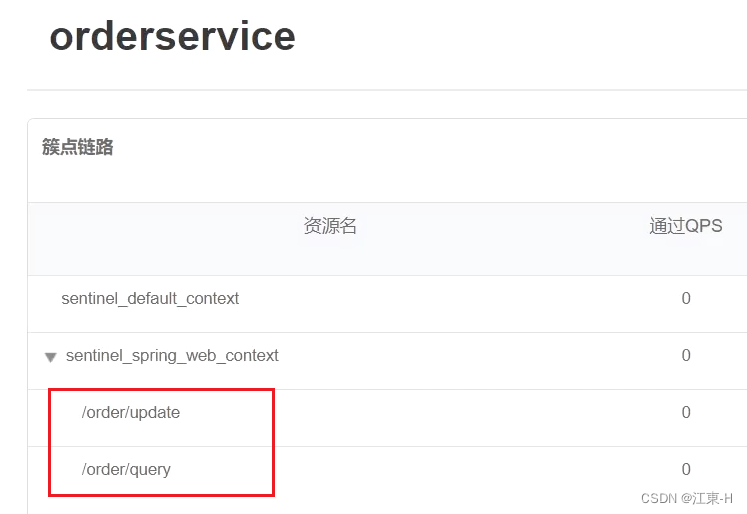The width and height of the screenshot is (747, 514).
Task: Click the sentinel_spring_web_context resource name
Action: click(172, 355)
